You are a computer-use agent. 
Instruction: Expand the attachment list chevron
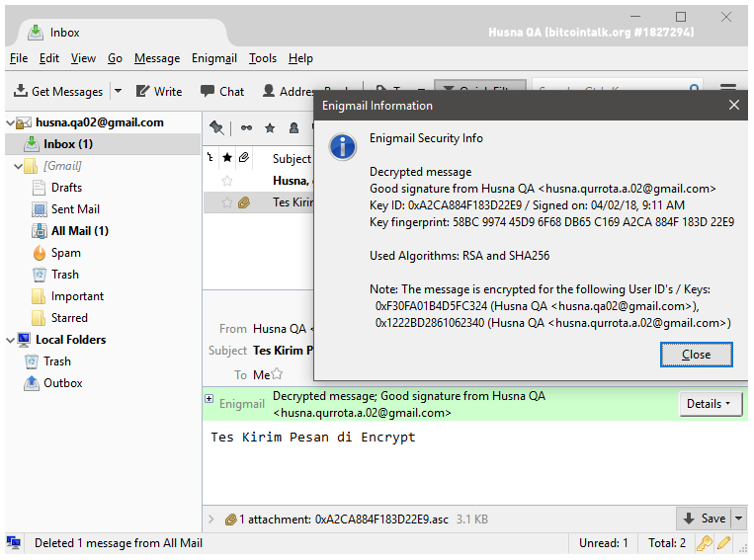(x=211, y=520)
